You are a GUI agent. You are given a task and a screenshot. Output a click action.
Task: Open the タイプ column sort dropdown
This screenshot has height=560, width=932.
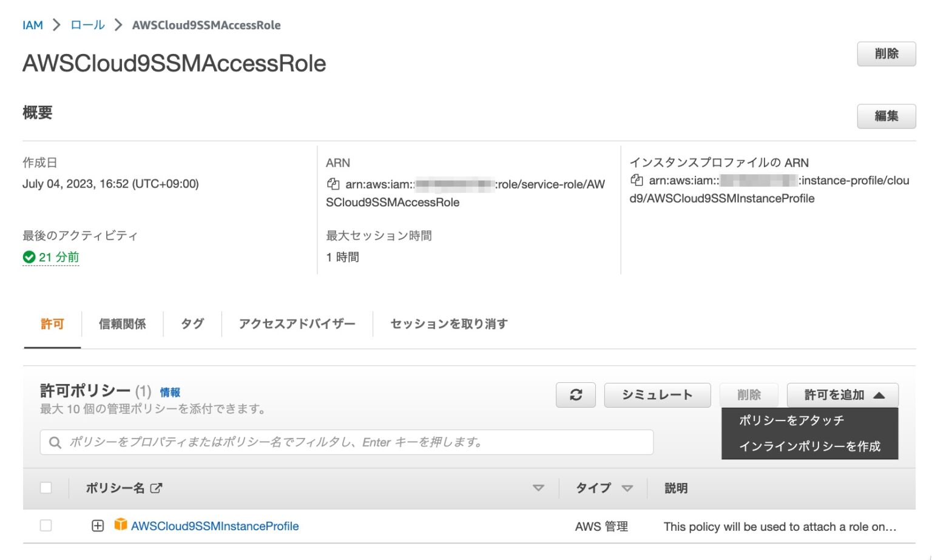(627, 488)
